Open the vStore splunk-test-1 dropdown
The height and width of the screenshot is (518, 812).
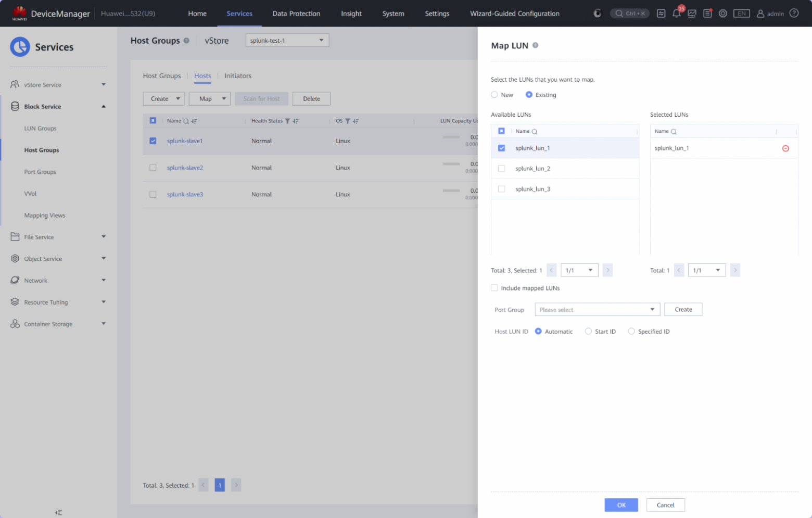click(x=287, y=40)
